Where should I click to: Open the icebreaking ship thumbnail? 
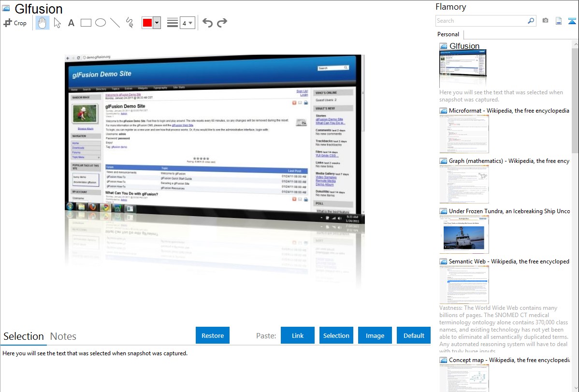464,234
